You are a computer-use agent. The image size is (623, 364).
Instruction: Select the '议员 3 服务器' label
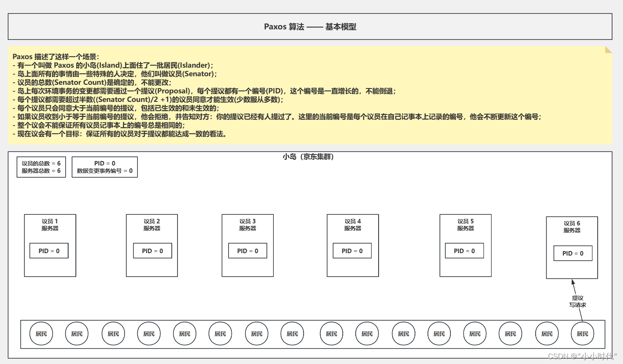click(248, 225)
